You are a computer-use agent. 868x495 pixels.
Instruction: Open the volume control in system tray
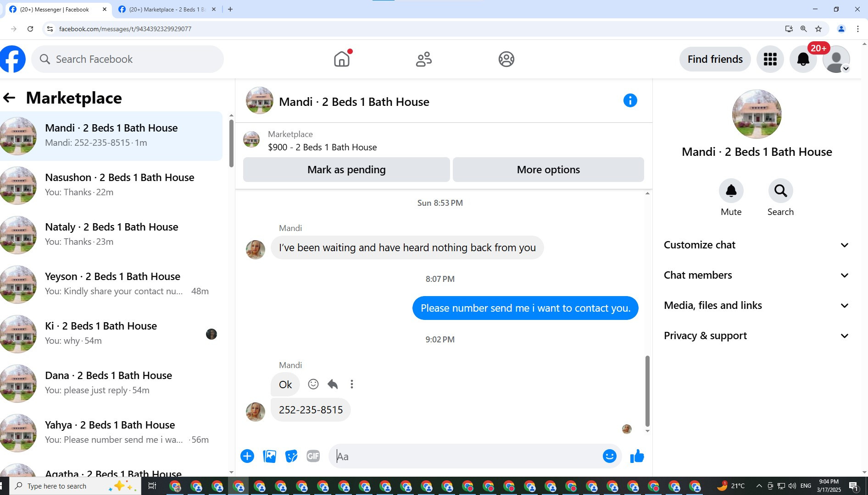pyautogui.click(x=792, y=486)
